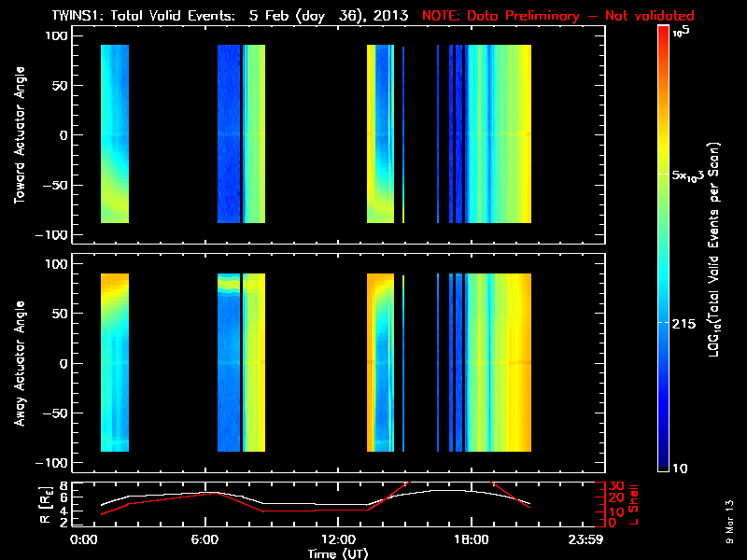Click the "Away Actuator Angle" axis label
The height and width of the screenshot is (560, 747).
click(x=19, y=363)
